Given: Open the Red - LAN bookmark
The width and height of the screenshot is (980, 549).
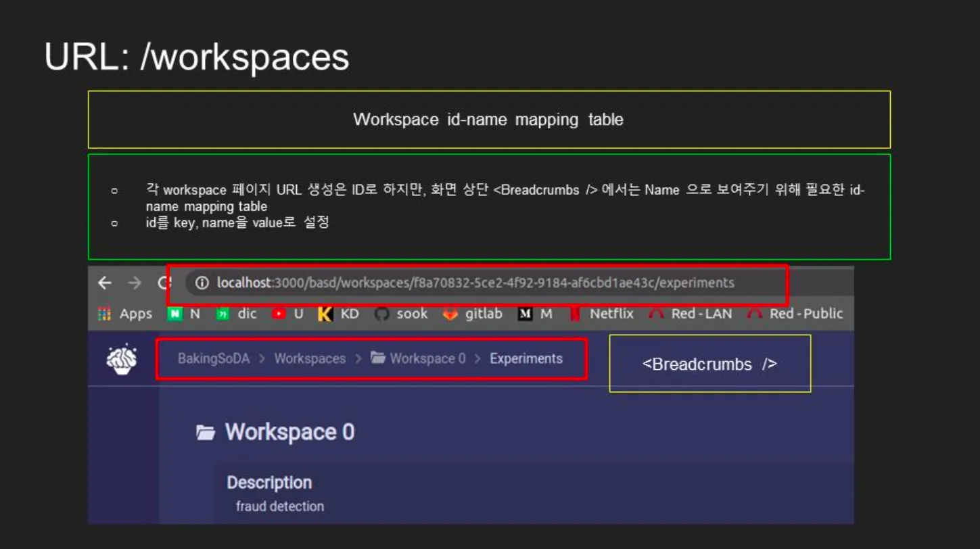Looking at the screenshot, I should point(691,314).
